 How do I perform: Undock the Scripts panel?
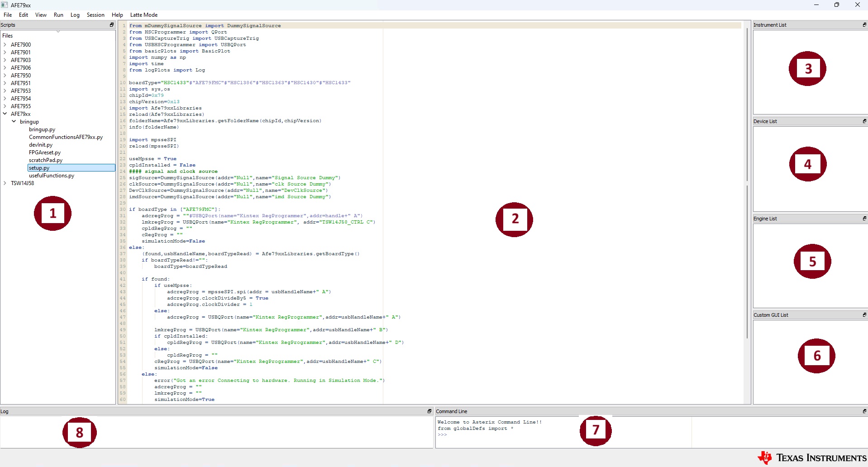pos(111,25)
